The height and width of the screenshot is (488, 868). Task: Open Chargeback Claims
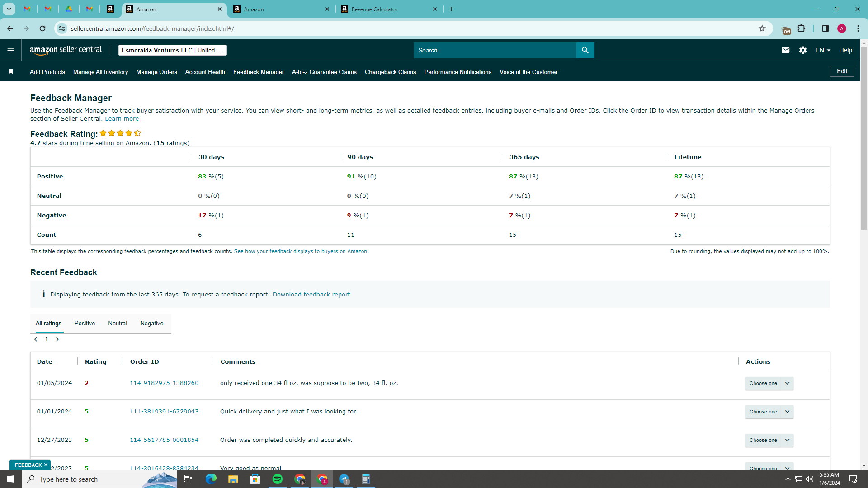click(390, 72)
